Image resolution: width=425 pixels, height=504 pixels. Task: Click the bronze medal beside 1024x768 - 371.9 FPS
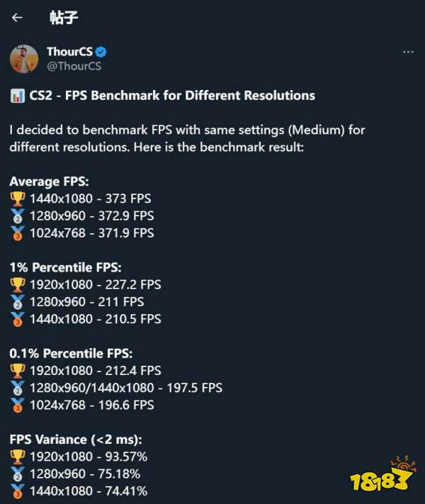coord(18,233)
